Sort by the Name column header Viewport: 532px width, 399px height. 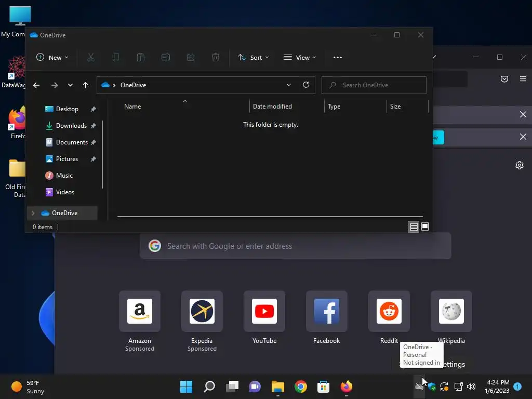point(132,107)
